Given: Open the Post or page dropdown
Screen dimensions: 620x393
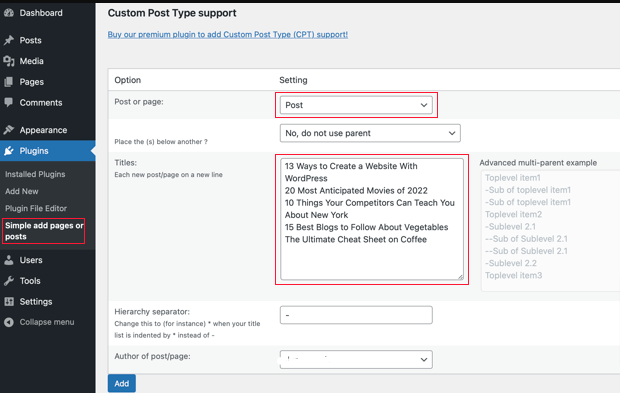Looking at the screenshot, I should click(x=356, y=105).
